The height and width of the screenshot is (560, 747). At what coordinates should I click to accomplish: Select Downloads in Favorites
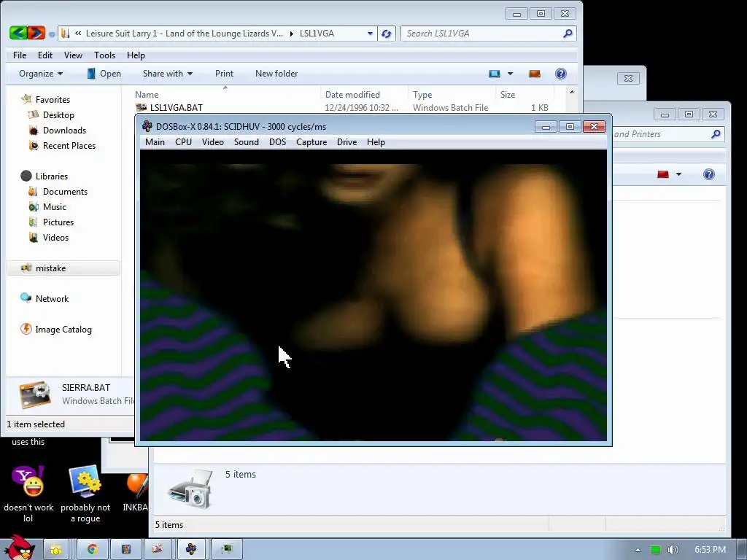[64, 130]
